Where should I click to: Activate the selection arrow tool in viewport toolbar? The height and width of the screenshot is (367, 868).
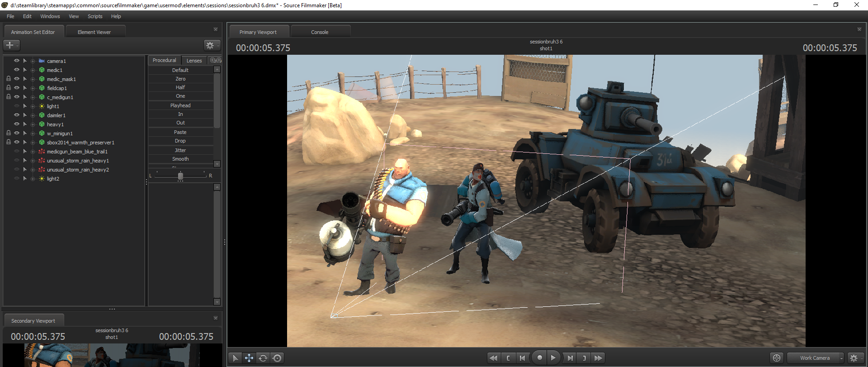[235, 358]
